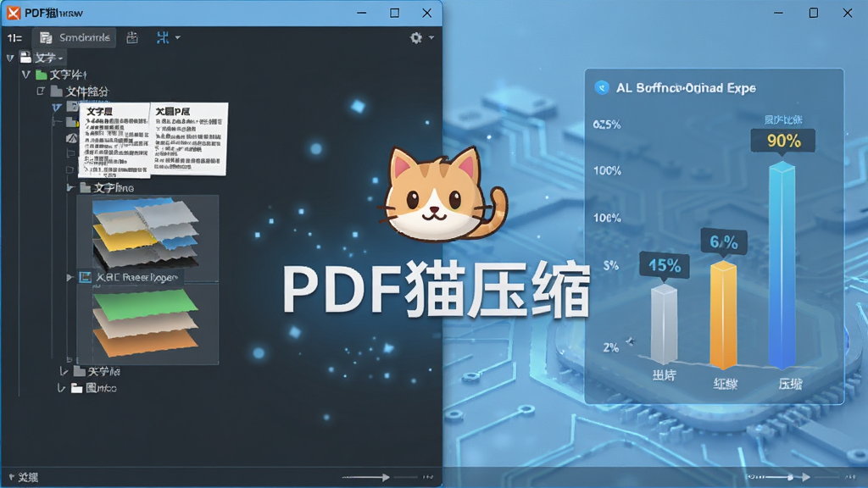Click the labeled toolbar button with document icon
Image resolution: width=868 pixels, height=488 pixels.
[x=75, y=37]
